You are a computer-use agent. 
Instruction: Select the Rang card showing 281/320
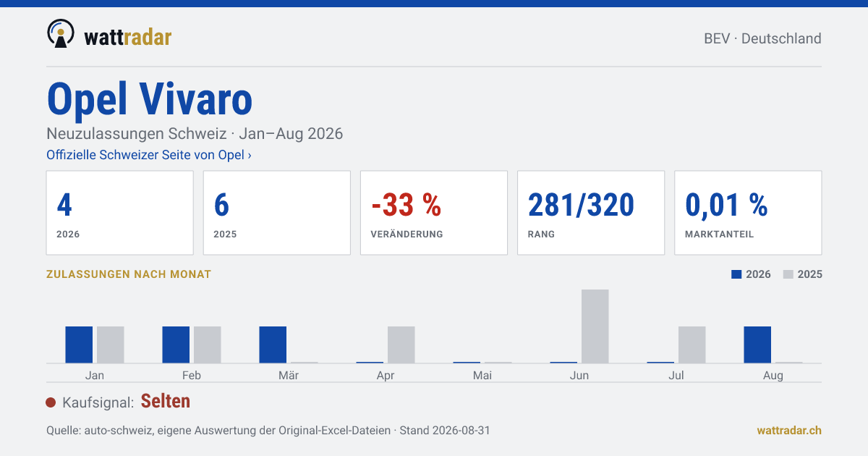[591, 213]
